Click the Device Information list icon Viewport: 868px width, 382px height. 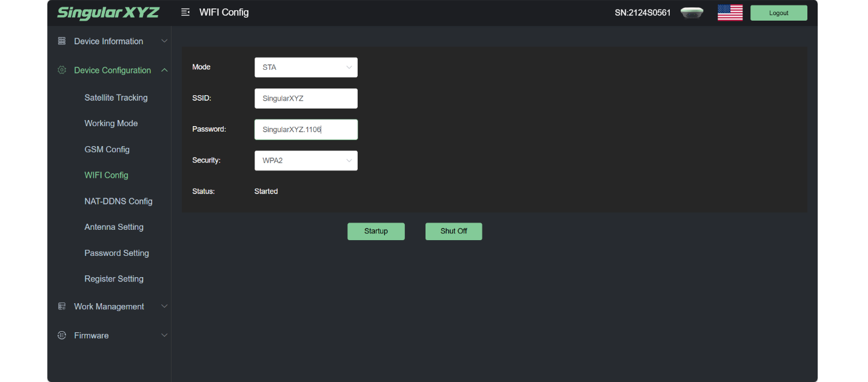click(62, 41)
